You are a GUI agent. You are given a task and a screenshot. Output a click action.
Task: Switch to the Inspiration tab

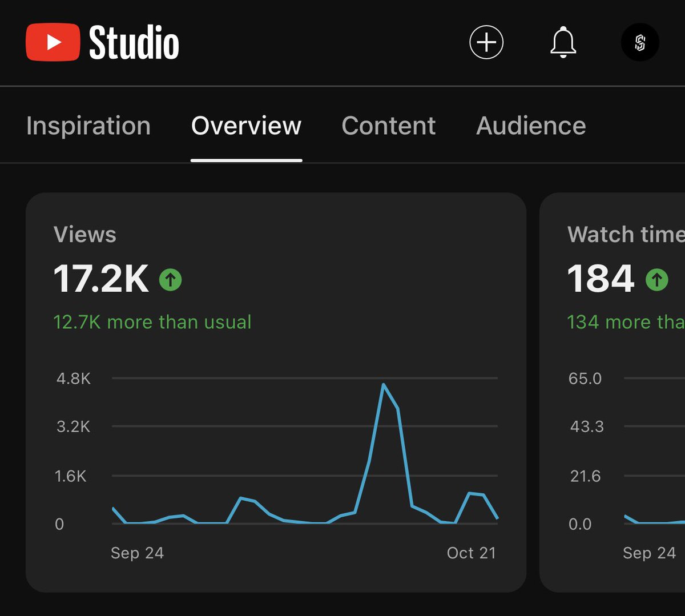88,126
